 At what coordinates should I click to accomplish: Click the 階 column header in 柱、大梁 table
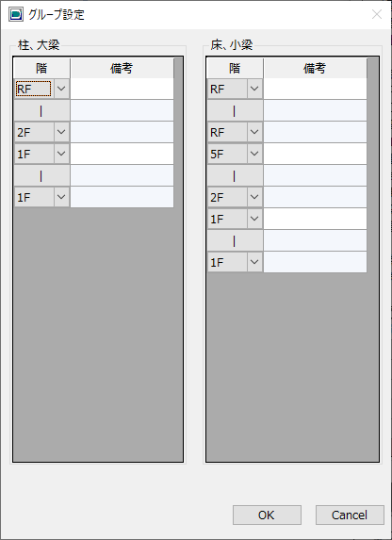click(41, 68)
